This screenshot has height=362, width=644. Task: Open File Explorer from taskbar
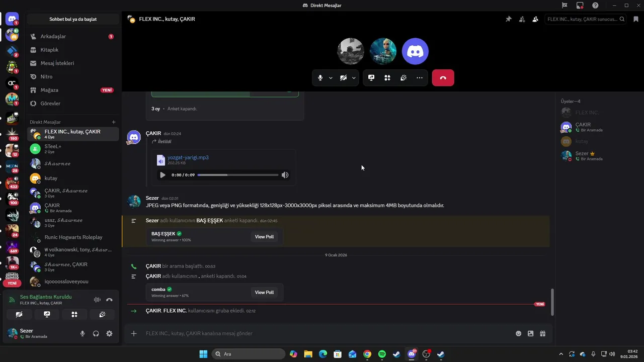(308, 354)
